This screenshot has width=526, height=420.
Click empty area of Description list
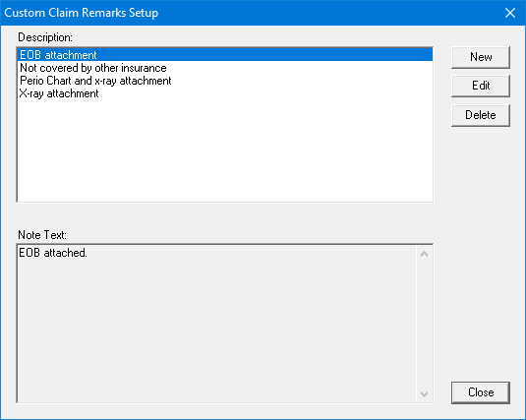(225, 151)
